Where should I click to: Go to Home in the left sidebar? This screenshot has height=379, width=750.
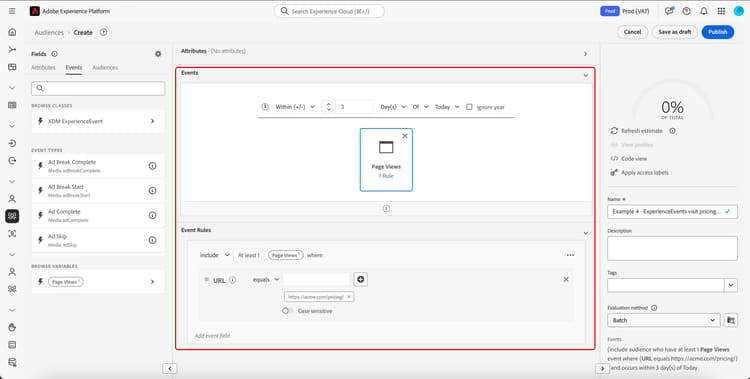[x=12, y=32]
